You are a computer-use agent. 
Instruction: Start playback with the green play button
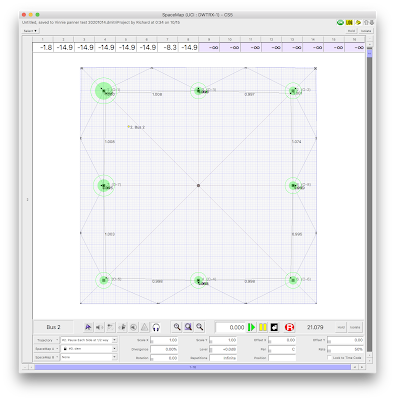pos(252,327)
